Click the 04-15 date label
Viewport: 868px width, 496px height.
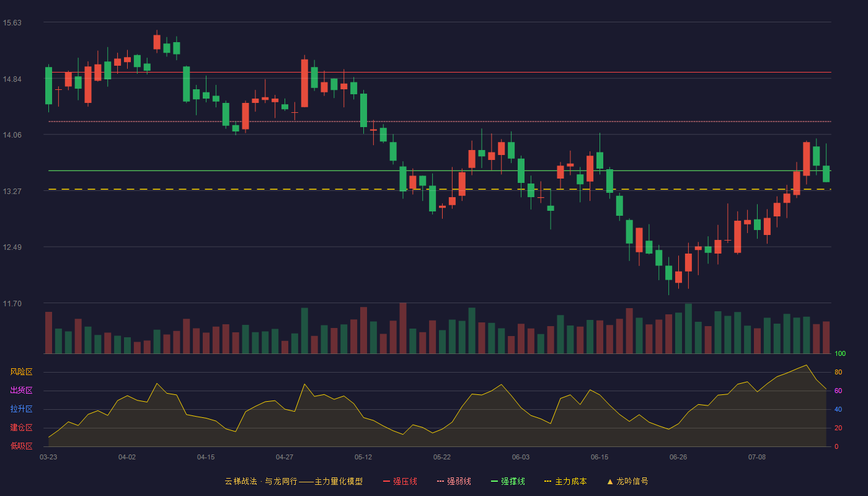[x=206, y=457]
